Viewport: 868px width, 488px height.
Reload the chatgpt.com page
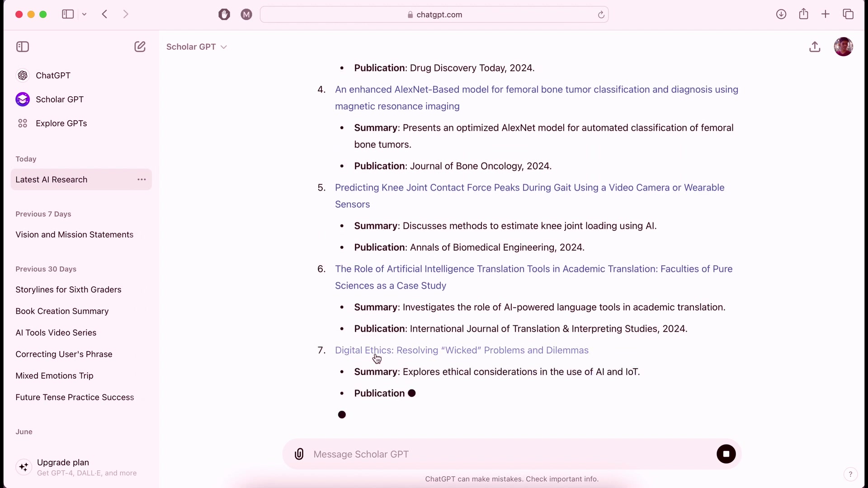[601, 14]
